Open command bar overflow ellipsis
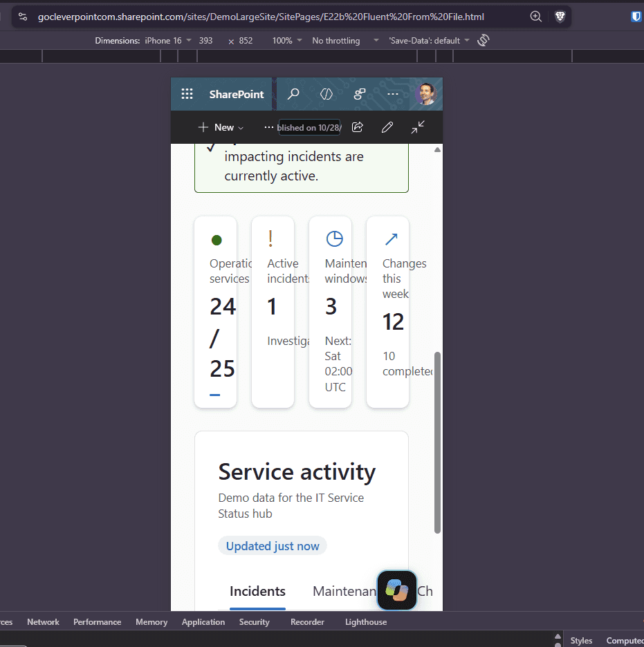644x647 pixels. click(269, 127)
